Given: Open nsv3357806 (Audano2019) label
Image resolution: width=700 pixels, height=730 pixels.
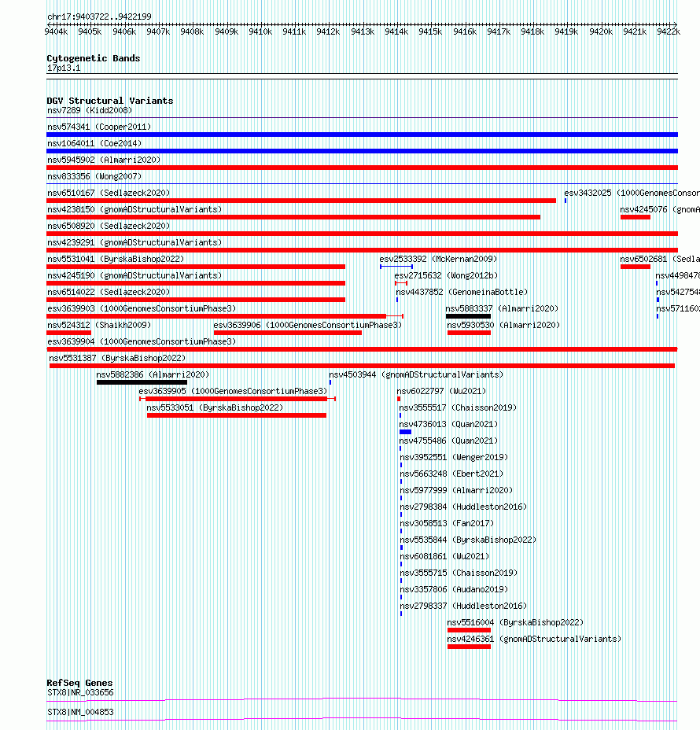Looking at the screenshot, I should click(454, 589).
